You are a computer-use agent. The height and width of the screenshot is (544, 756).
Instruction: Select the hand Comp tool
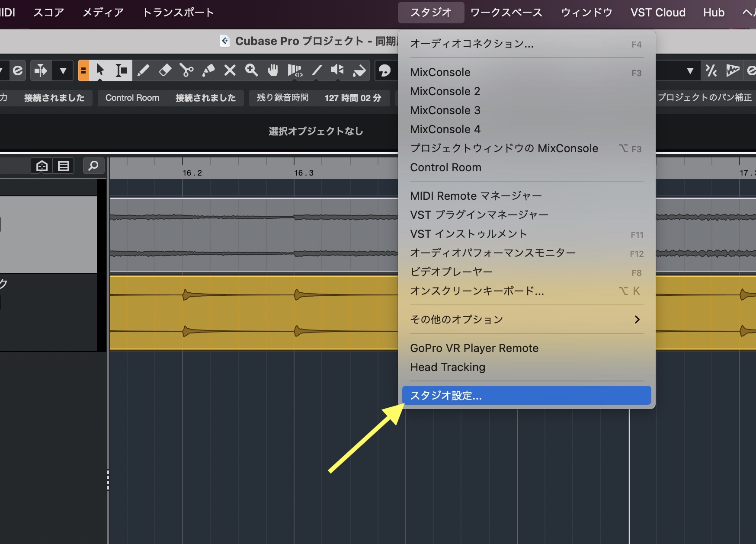click(273, 70)
